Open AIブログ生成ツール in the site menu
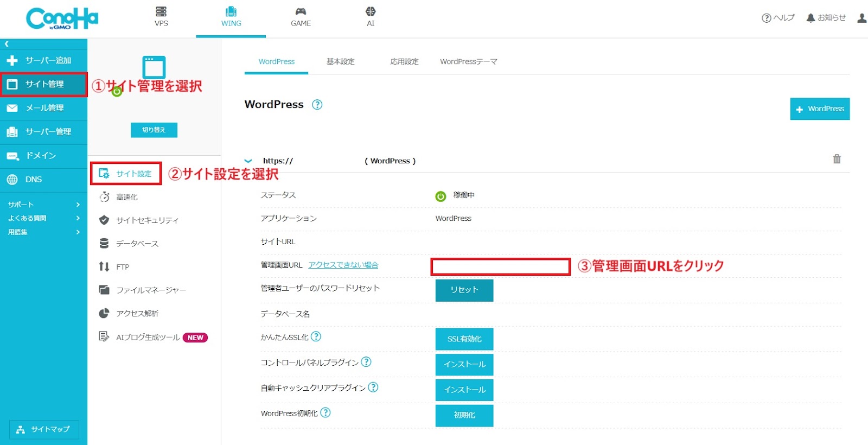 click(x=153, y=337)
